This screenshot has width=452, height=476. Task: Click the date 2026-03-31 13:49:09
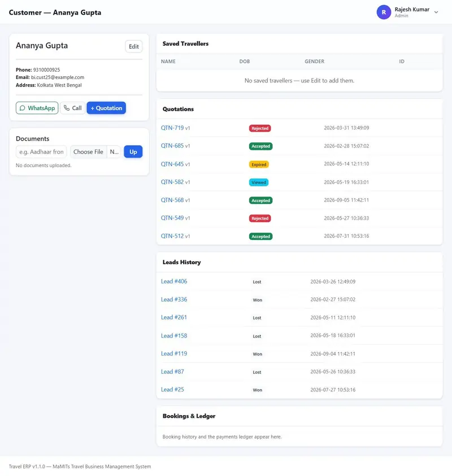346,128
